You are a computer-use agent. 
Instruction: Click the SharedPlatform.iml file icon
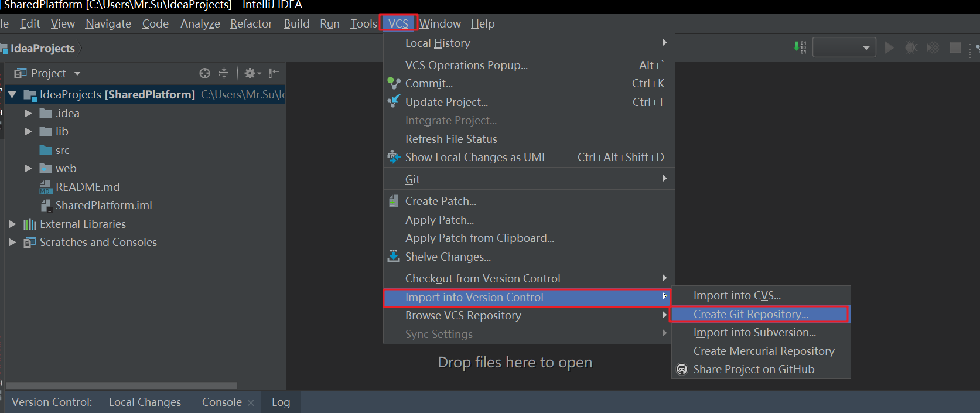pos(46,206)
